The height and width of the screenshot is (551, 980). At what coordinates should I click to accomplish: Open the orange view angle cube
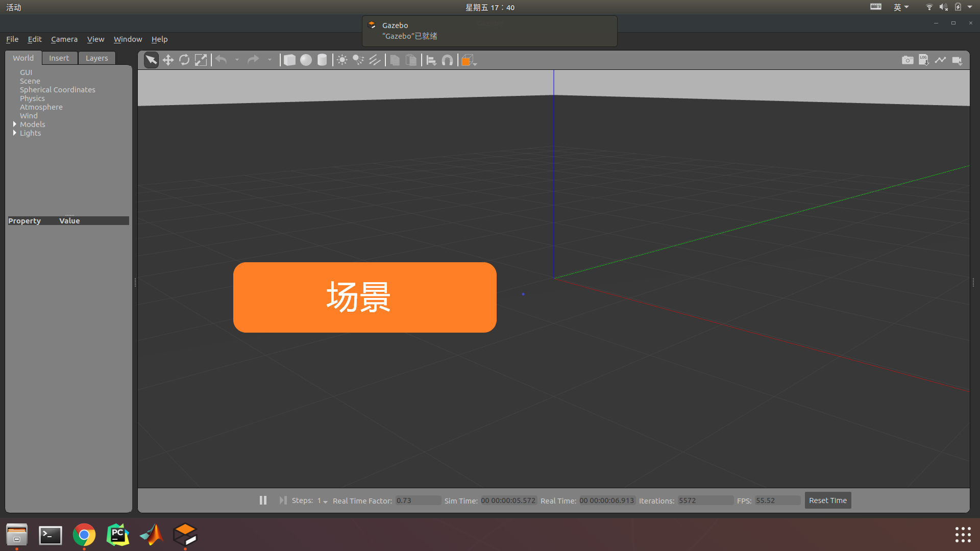coord(469,60)
